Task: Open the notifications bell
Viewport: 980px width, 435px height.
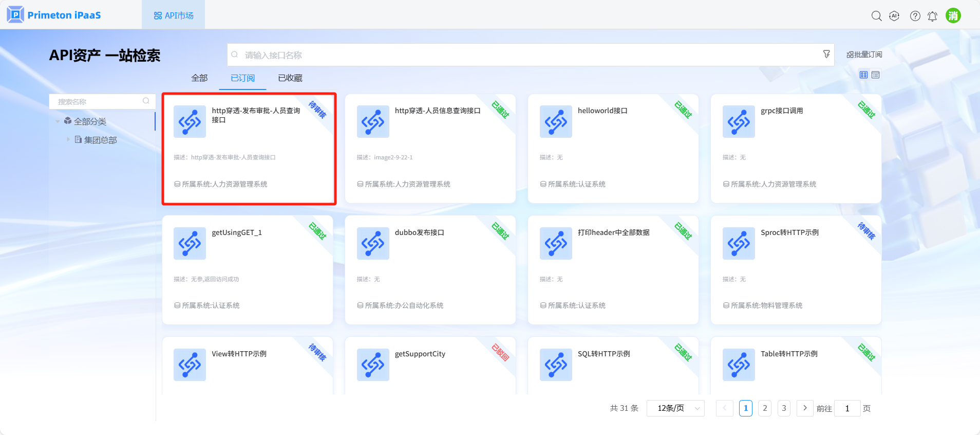Action: [932, 16]
